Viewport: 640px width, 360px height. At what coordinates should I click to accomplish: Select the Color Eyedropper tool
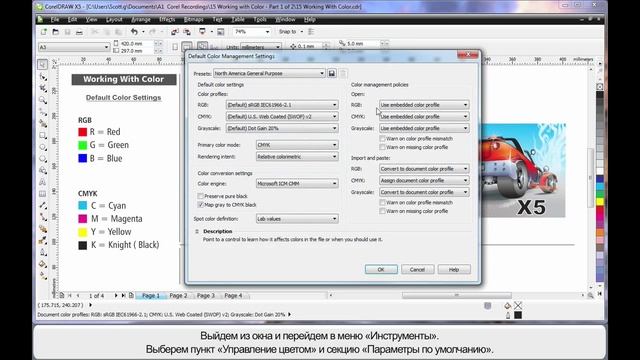click(x=42, y=241)
